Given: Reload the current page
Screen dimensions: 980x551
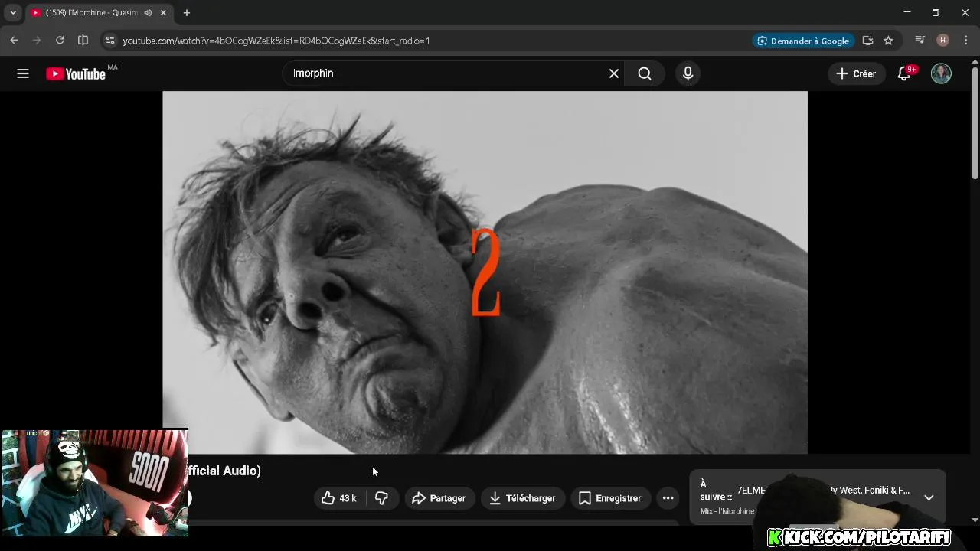Looking at the screenshot, I should pos(60,41).
